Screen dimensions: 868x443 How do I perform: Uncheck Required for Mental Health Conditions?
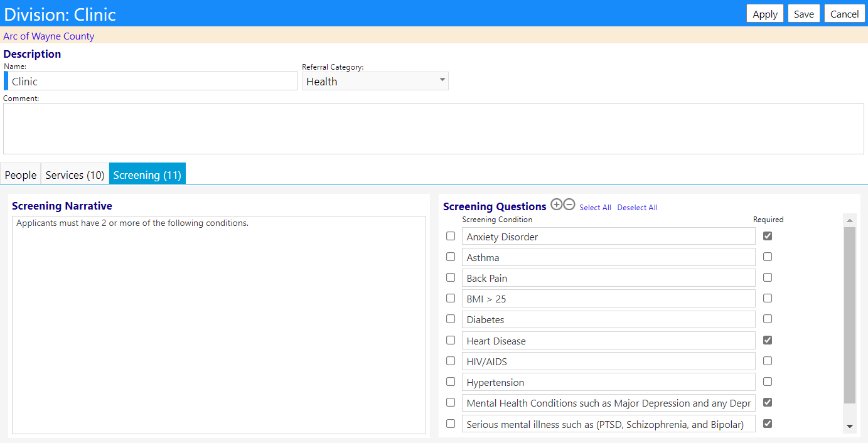(768, 402)
